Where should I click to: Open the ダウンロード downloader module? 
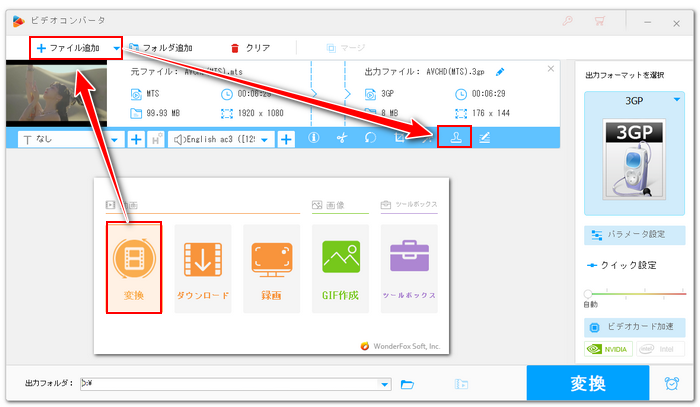(x=203, y=267)
